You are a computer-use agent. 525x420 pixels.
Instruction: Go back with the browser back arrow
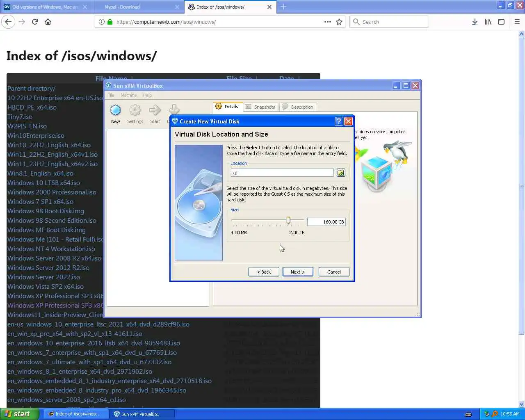click(8, 22)
